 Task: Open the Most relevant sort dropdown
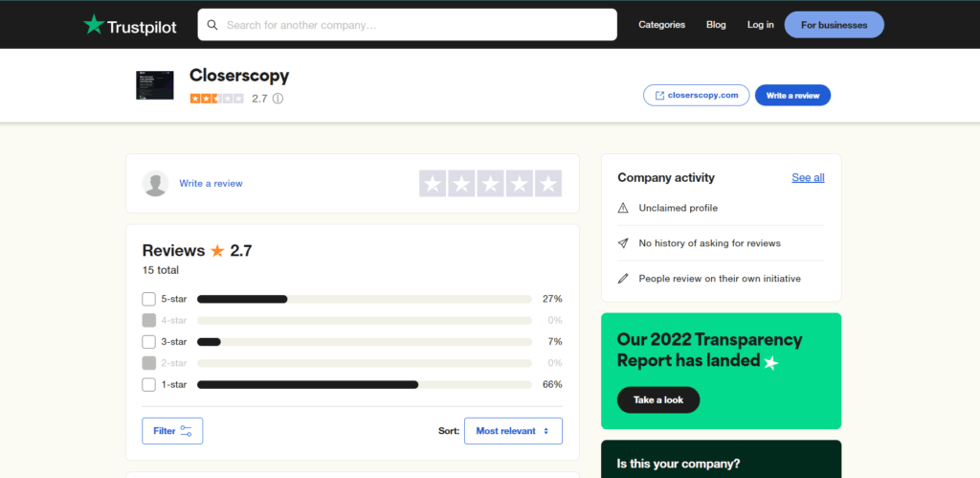click(513, 431)
